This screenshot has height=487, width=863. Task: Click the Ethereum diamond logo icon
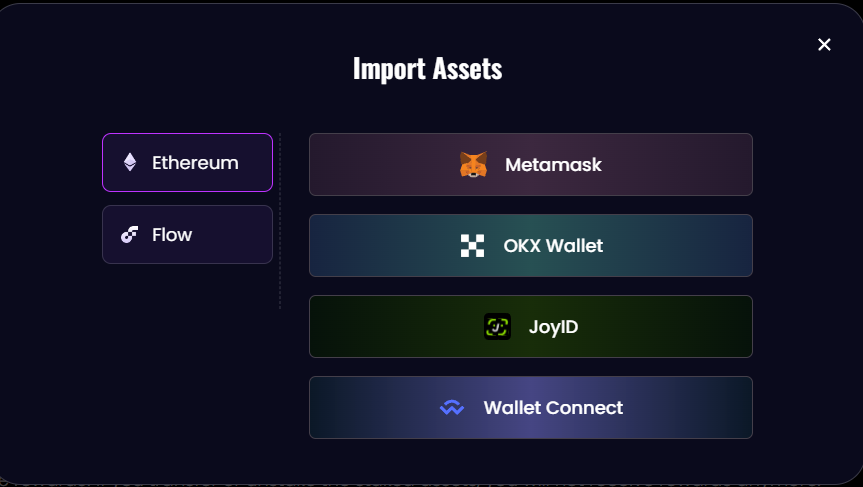(x=130, y=162)
